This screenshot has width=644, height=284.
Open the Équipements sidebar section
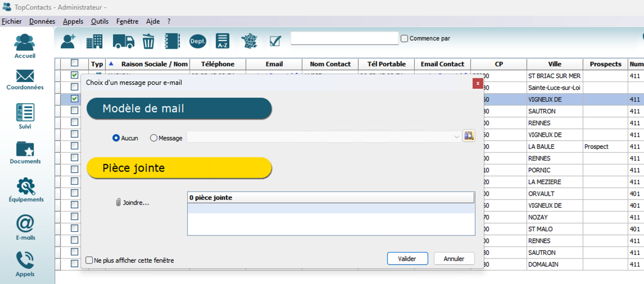tap(26, 189)
